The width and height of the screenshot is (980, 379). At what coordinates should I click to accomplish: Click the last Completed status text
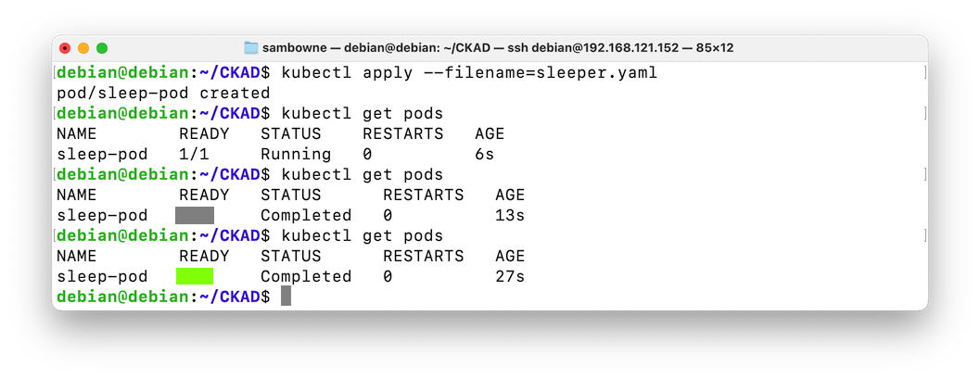coord(306,276)
